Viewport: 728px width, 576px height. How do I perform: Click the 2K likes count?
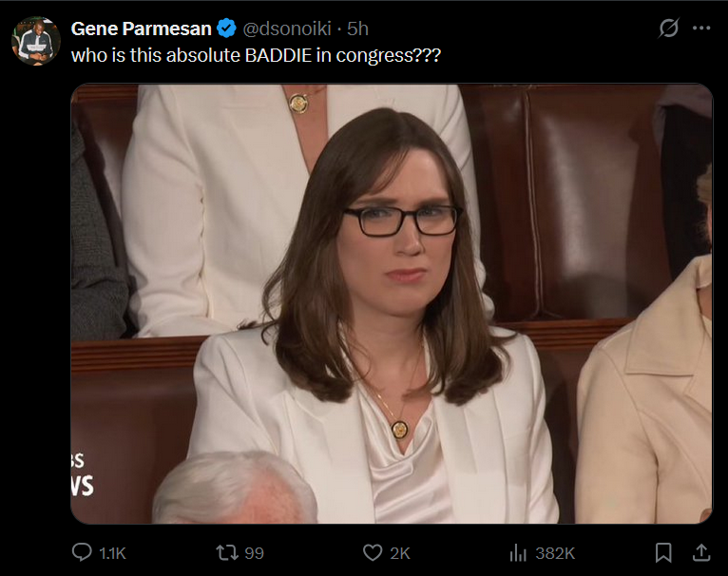click(400, 553)
